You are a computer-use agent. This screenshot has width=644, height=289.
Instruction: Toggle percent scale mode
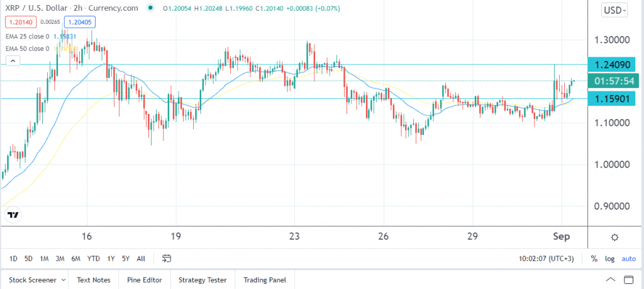pyautogui.click(x=594, y=259)
